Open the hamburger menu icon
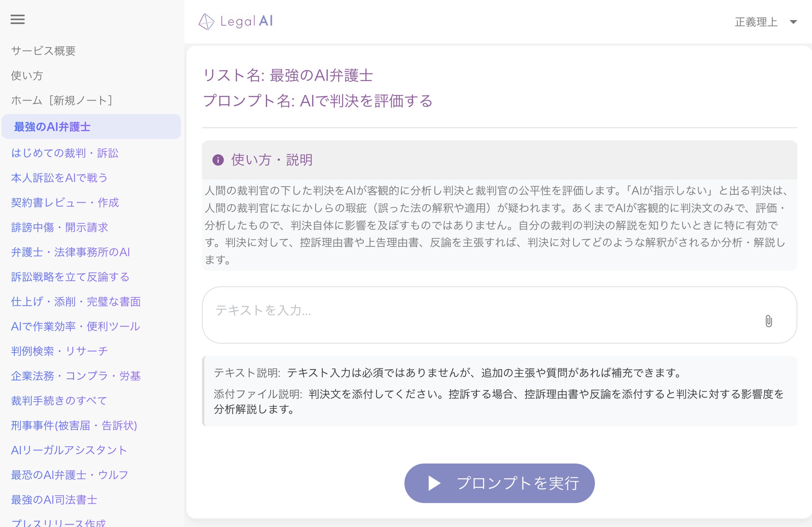 (17, 20)
